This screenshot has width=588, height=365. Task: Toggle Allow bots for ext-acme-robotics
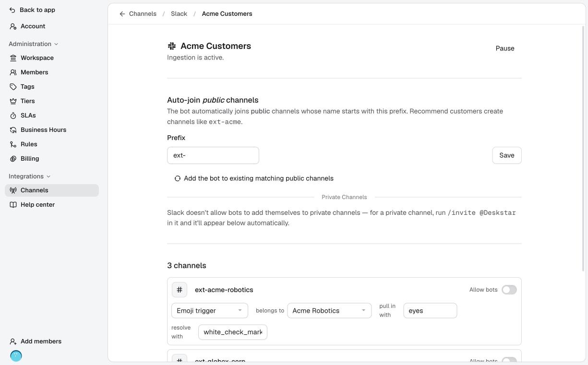[x=509, y=290]
